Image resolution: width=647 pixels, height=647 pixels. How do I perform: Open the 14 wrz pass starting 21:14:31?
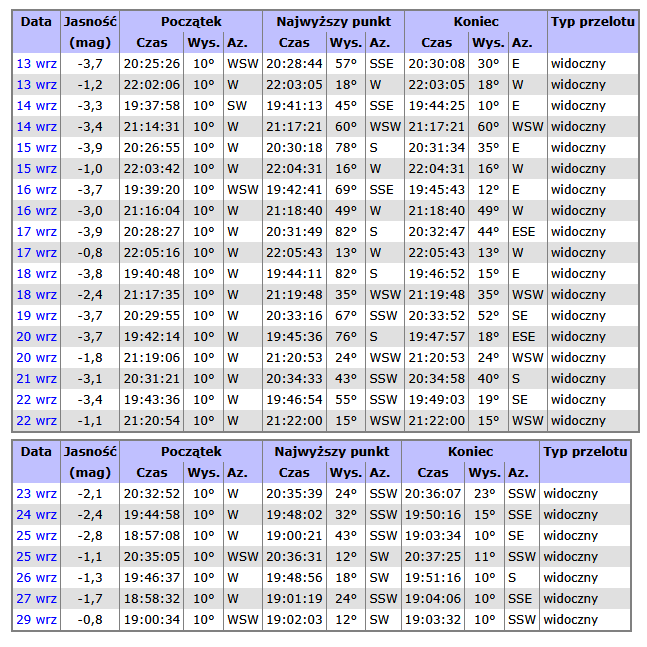(36, 127)
